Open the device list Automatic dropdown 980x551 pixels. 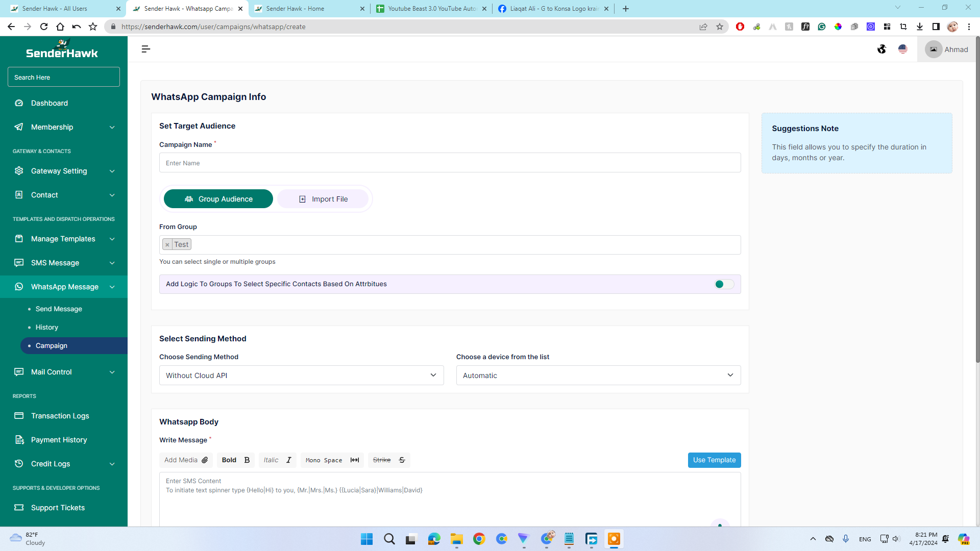598,375
